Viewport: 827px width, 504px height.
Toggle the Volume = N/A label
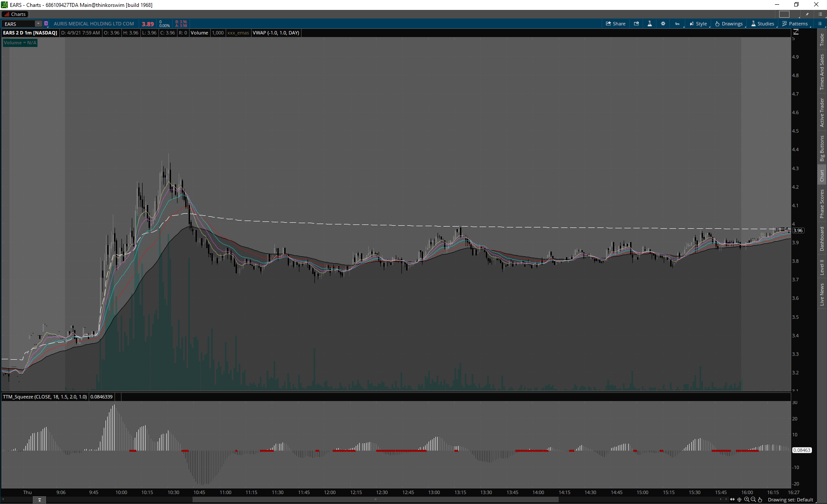click(20, 43)
